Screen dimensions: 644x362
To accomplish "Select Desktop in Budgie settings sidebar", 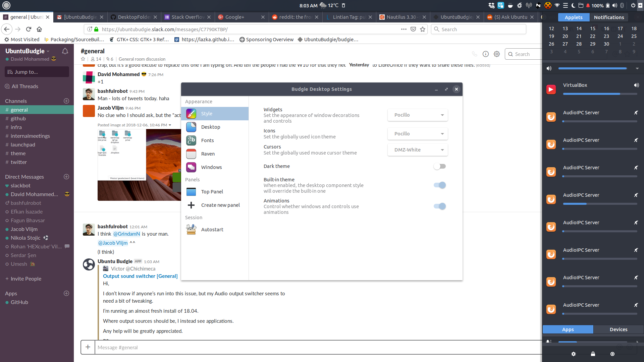I will 215,127.
